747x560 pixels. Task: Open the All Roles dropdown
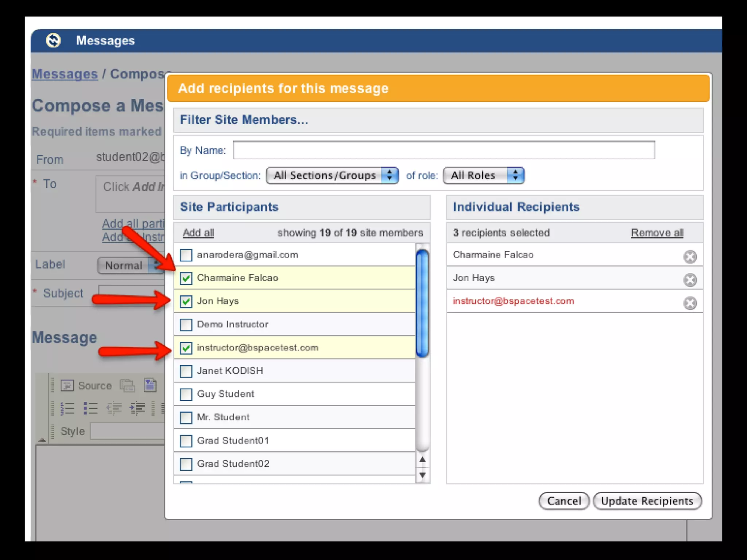click(483, 176)
